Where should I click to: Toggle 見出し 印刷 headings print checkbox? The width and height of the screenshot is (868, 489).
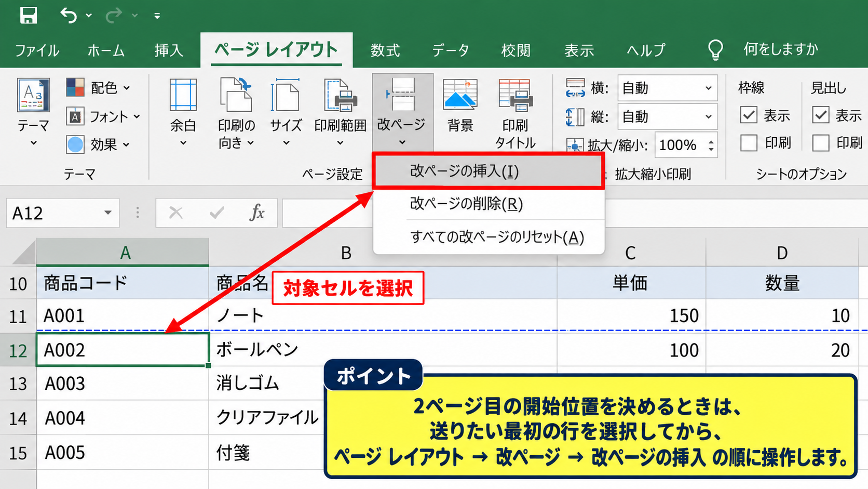[821, 142]
